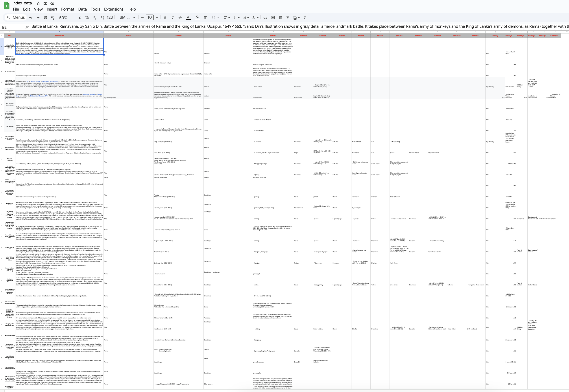The height and width of the screenshot is (392, 569).
Task: Click the font size input field
Action: point(150,17)
